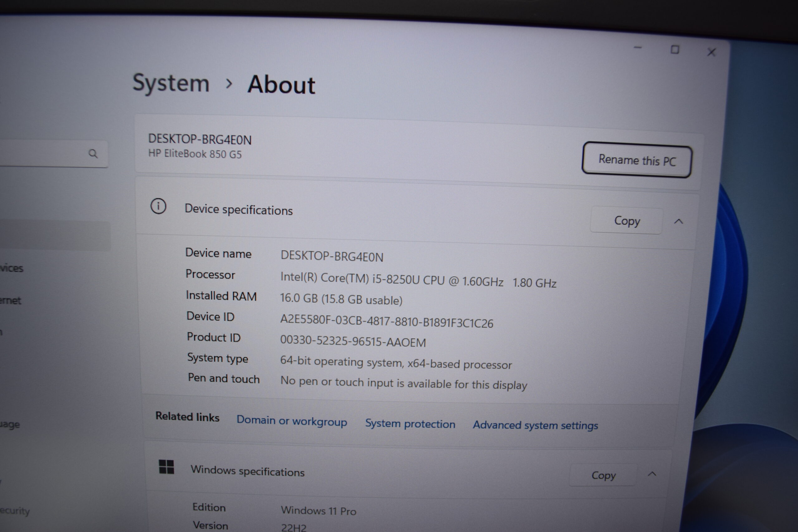Viewport: 798px width, 532px height.
Task: Click the breadcrumb chevron between System and About
Action: point(229,83)
